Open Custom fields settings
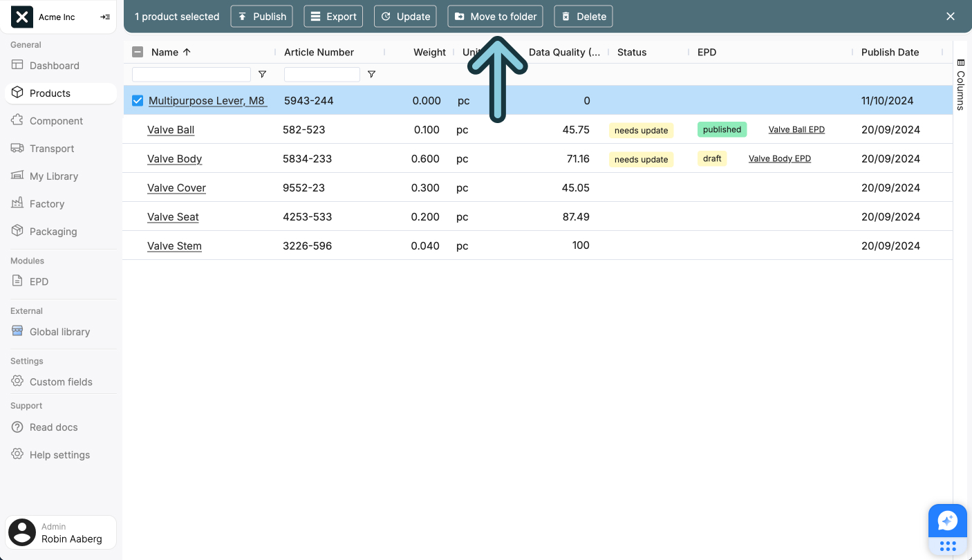972x560 pixels. [x=61, y=382]
